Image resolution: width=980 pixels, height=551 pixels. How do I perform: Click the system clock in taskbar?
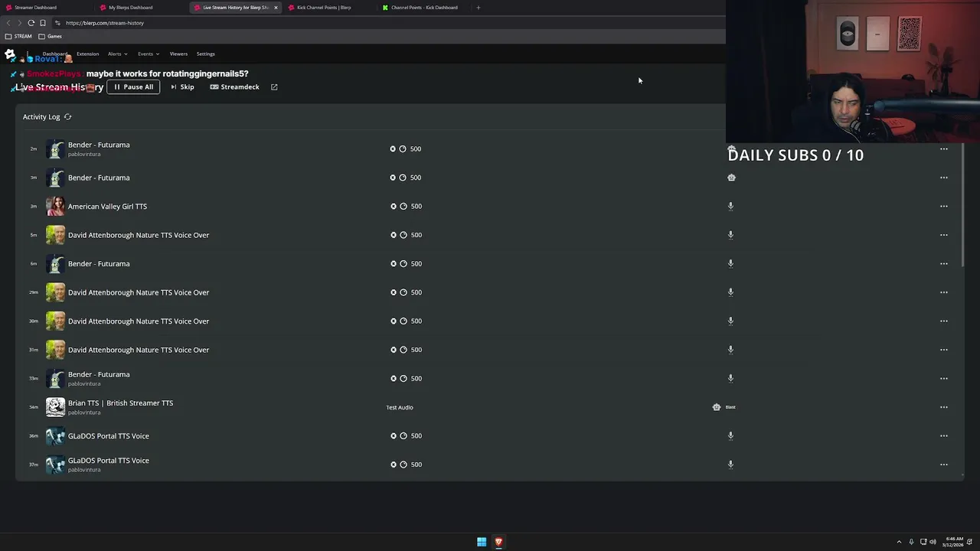(x=954, y=542)
